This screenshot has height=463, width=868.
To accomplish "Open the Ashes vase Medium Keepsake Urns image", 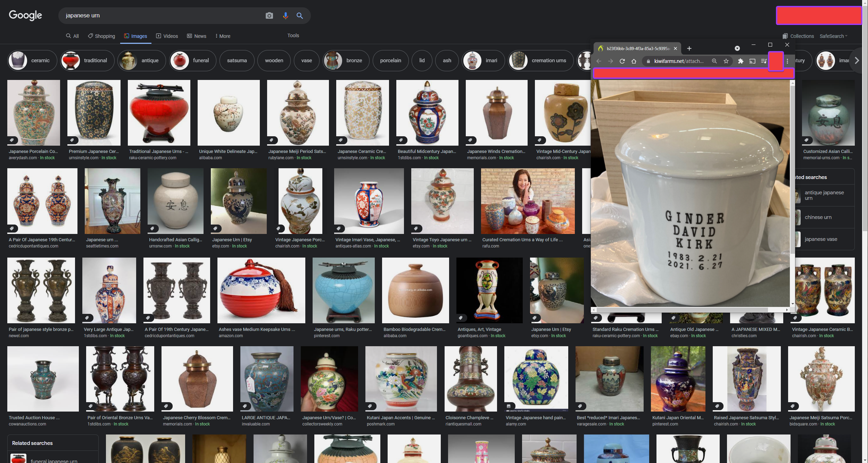I will 261,290.
